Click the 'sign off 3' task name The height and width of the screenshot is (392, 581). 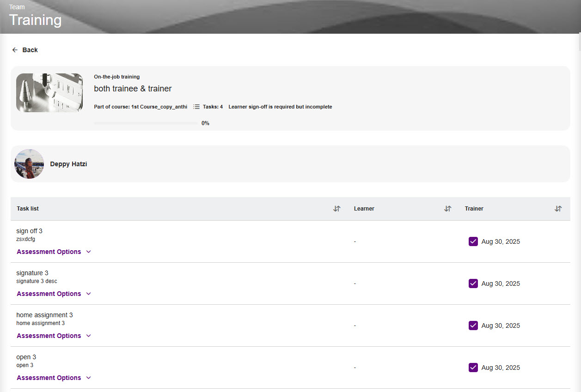29,231
